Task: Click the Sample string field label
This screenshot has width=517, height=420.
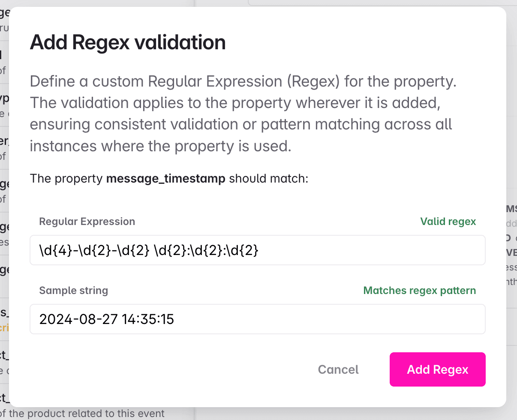Action: (73, 290)
